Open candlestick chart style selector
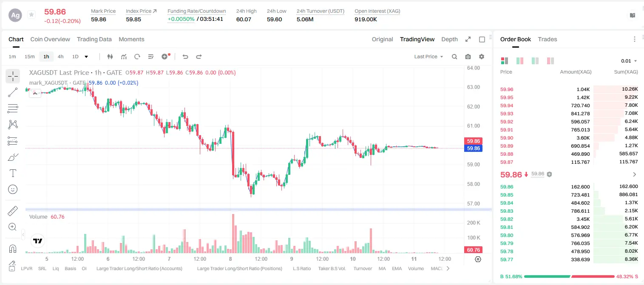 click(x=111, y=57)
